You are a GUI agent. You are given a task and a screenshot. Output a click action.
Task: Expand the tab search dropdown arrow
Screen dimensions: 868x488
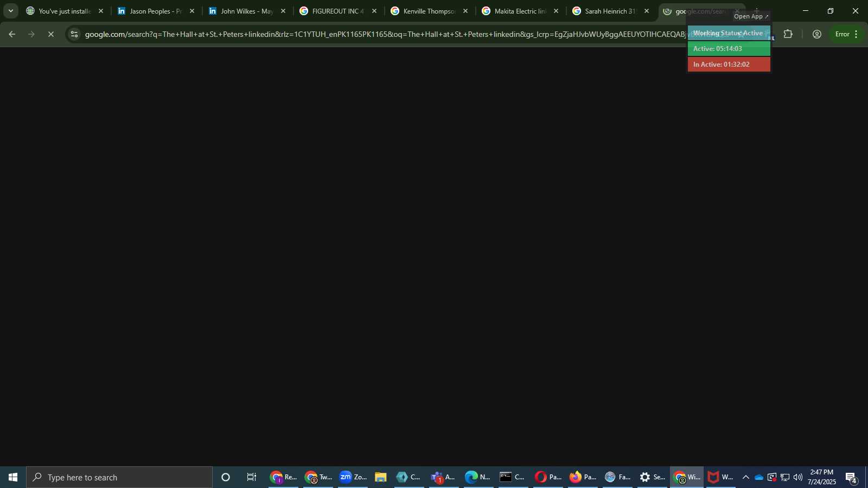[10, 11]
